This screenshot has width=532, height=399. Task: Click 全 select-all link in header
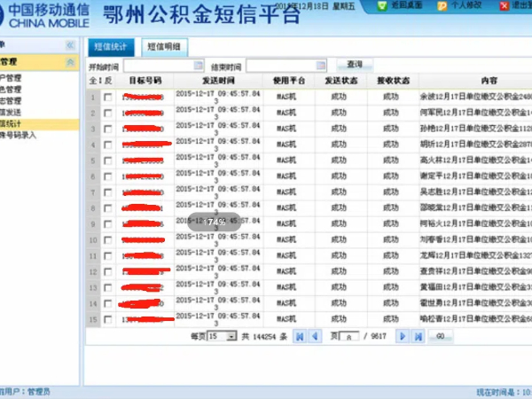coord(93,81)
